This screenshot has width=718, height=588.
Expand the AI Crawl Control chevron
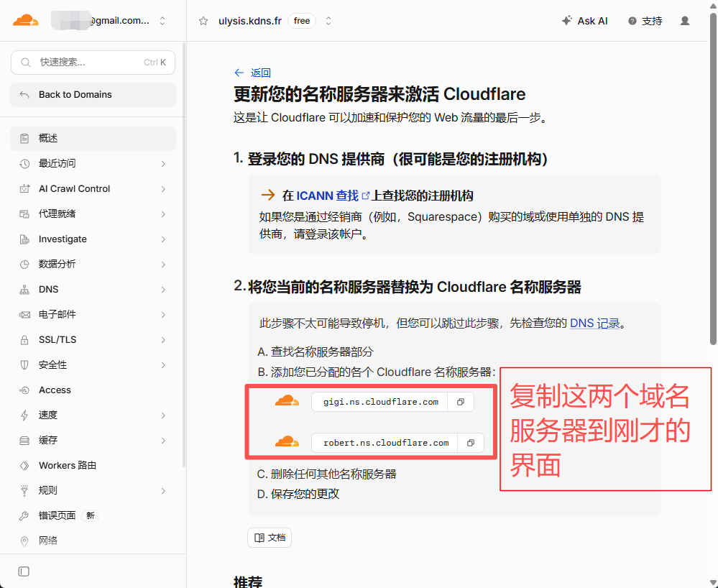click(x=163, y=188)
